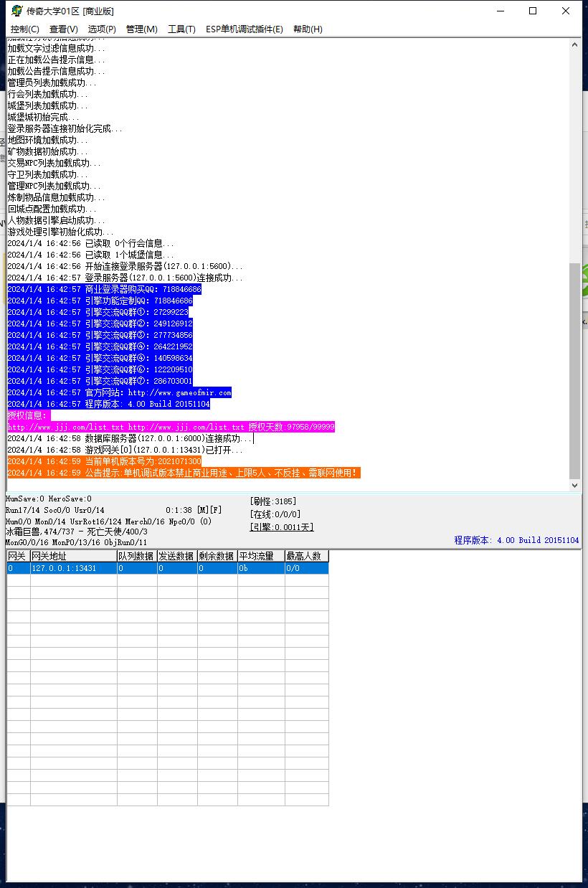The width and height of the screenshot is (588, 888).
Task: Click the 商业登录器购买QQ log line
Action: (x=104, y=289)
